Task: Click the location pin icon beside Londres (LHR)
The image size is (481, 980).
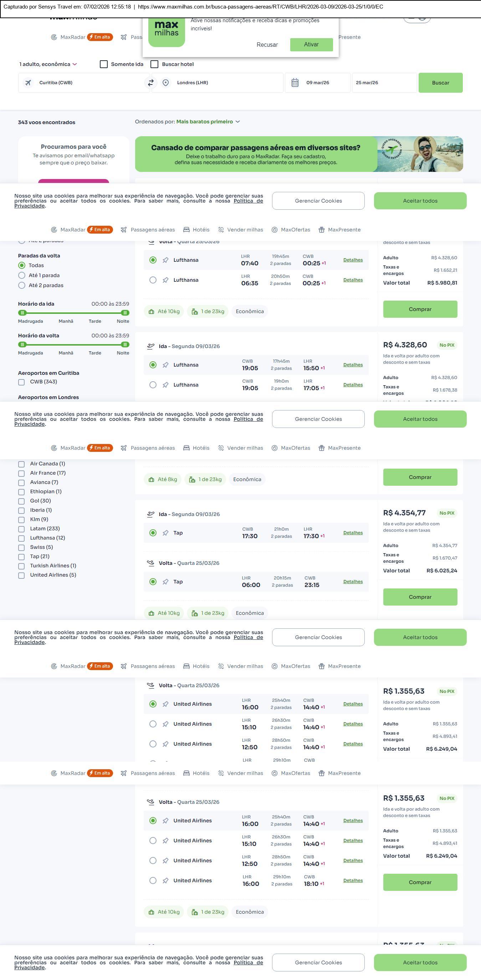Action: (165, 82)
